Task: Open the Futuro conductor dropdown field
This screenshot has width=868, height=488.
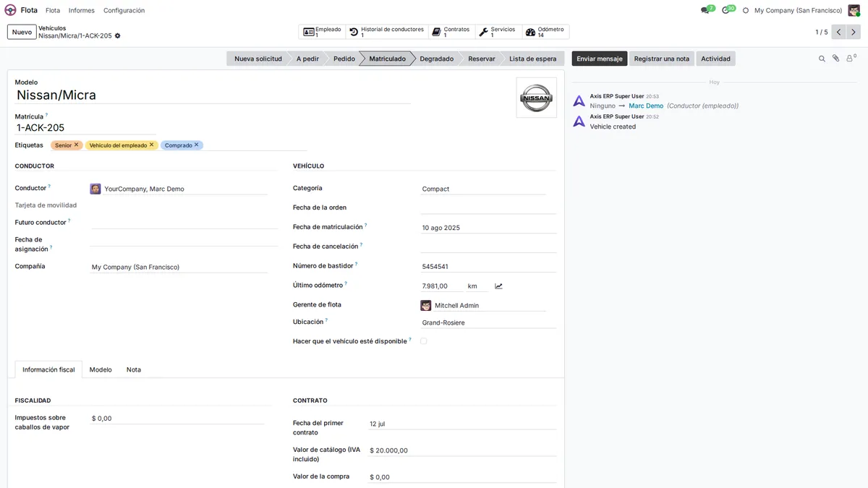Action: click(x=184, y=223)
